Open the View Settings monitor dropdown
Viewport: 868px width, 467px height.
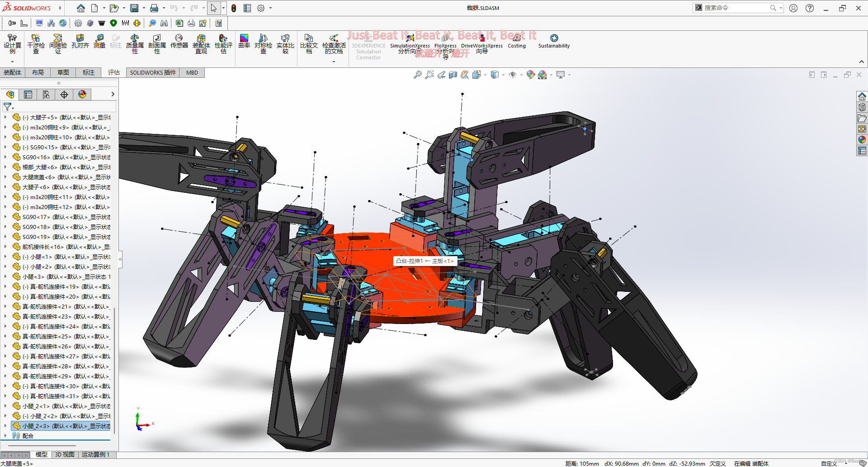(x=569, y=75)
